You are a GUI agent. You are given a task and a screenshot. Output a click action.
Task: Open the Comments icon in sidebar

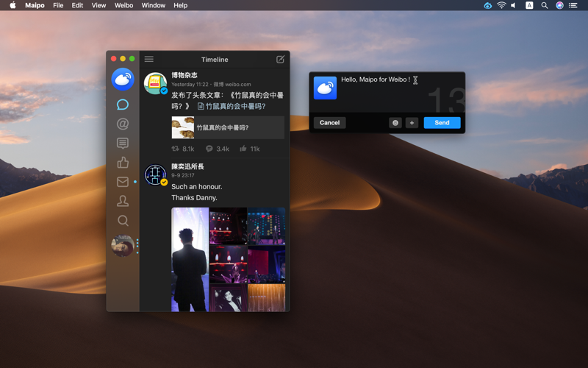coord(123,143)
